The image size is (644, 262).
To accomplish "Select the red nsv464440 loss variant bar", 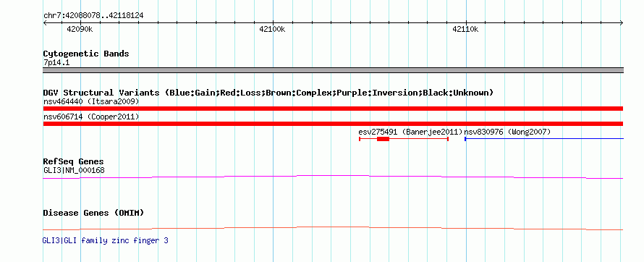I will tap(333, 109).
